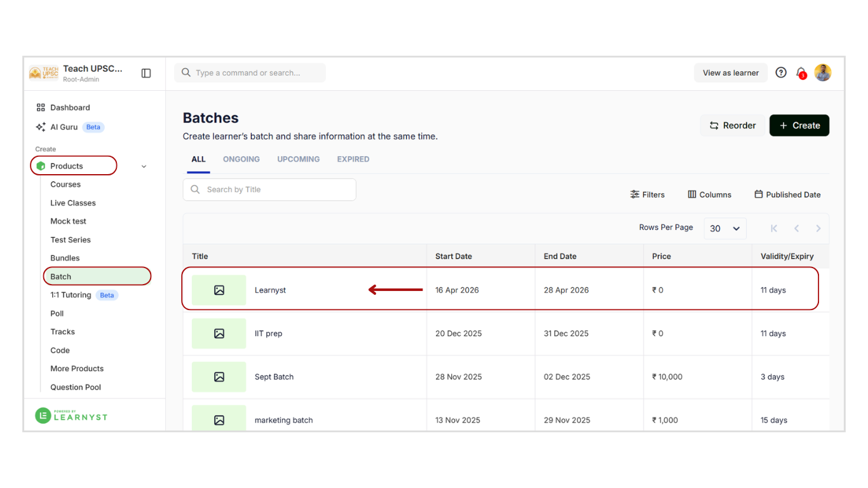The width and height of the screenshot is (868, 488).
Task: Collapse the Products section chevron
Action: coord(144,166)
